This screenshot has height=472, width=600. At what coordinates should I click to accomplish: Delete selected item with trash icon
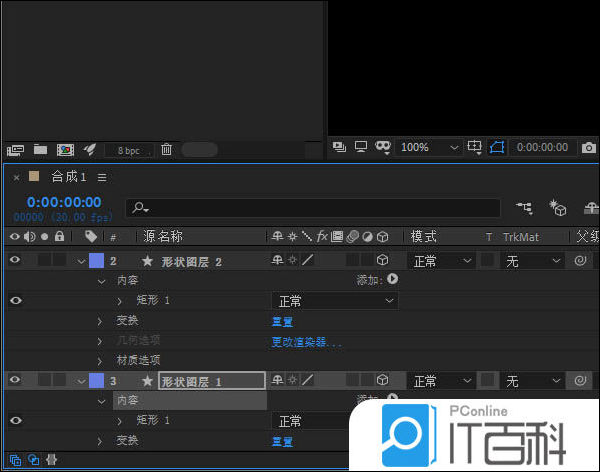click(x=166, y=149)
